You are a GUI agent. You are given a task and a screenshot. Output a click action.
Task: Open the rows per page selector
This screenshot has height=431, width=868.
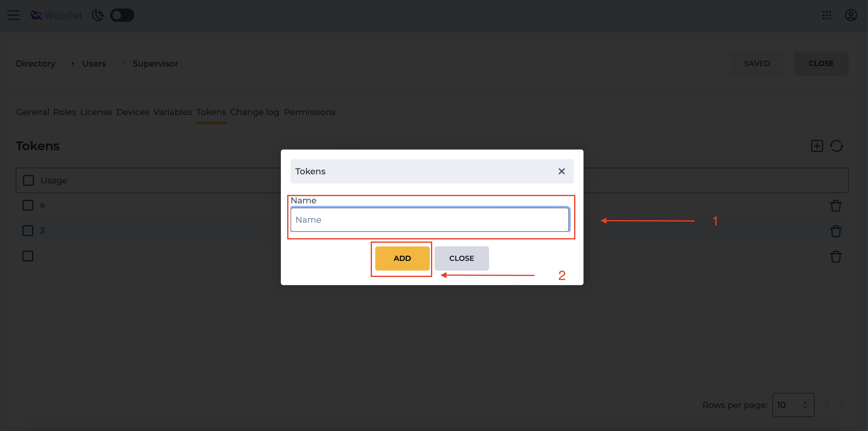click(x=793, y=405)
